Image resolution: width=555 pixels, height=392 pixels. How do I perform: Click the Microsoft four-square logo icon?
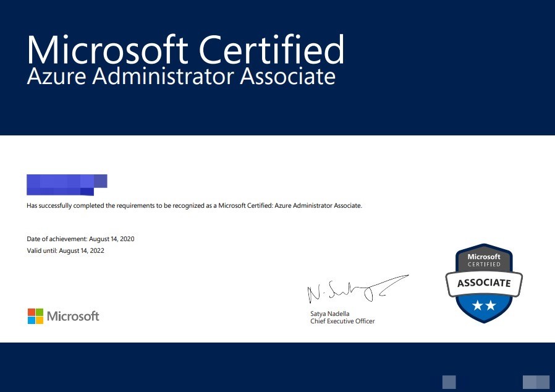pos(35,316)
